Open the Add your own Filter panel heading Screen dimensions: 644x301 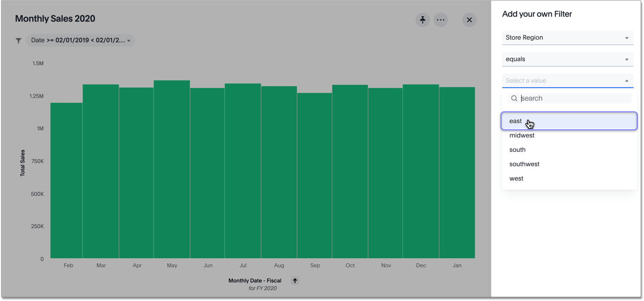(x=537, y=14)
